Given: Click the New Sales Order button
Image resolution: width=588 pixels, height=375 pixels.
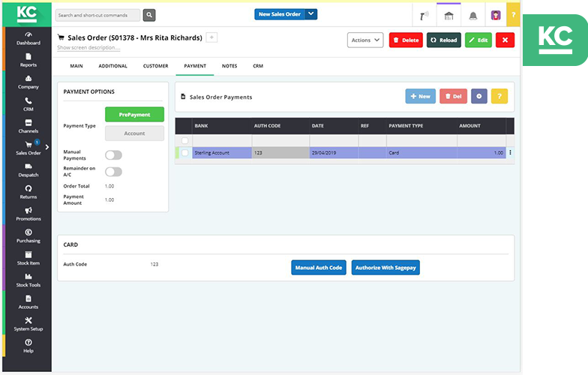Looking at the screenshot, I should (x=280, y=14).
